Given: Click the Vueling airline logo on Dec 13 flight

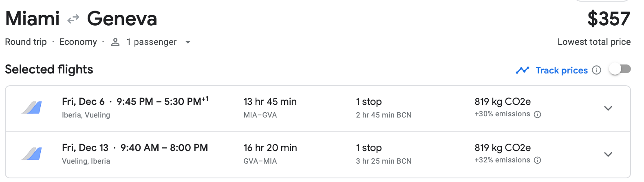Looking at the screenshot, I should [x=32, y=154].
